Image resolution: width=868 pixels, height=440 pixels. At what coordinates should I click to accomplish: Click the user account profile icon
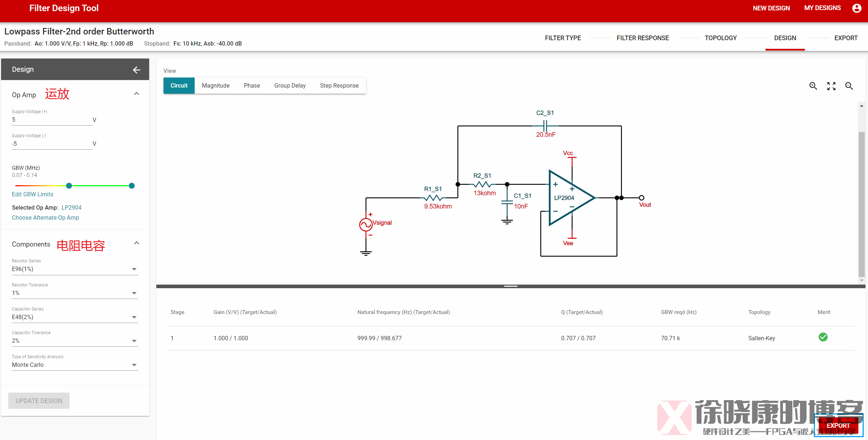tap(857, 8)
